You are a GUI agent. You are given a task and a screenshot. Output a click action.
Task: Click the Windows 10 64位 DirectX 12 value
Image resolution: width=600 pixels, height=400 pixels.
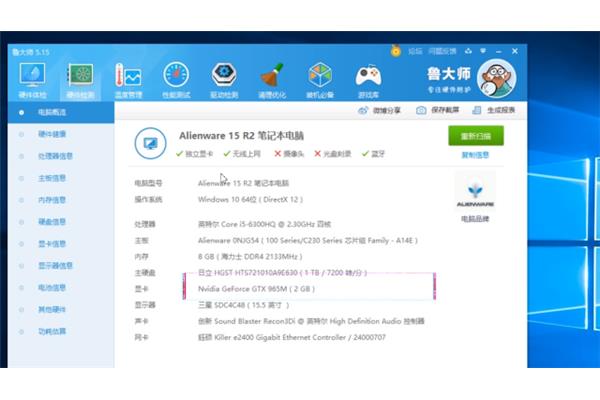(250, 199)
